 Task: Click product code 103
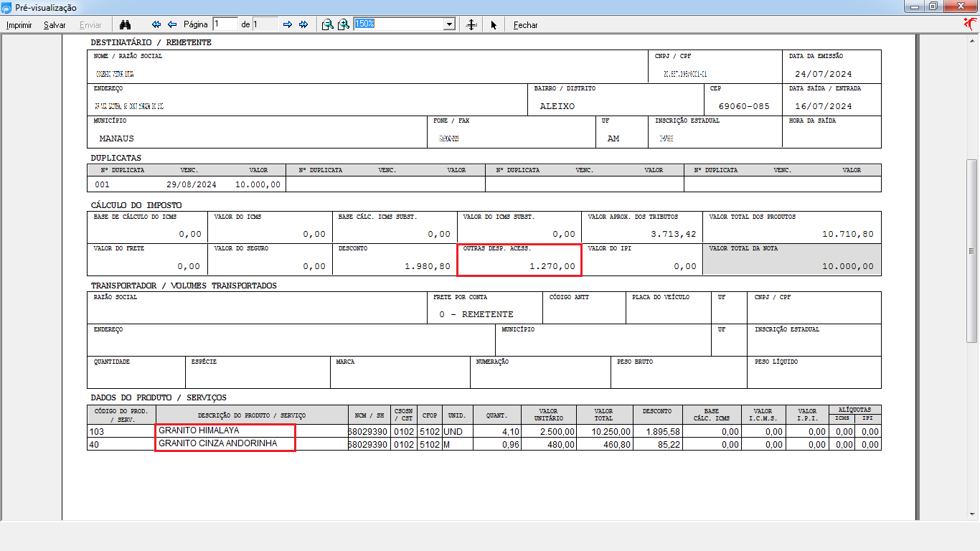coord(96,431)
